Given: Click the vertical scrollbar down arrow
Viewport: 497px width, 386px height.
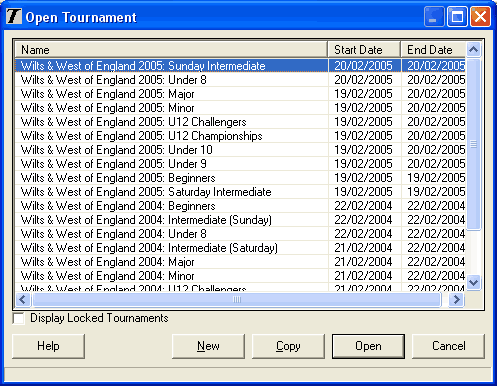Looking at the screenshot, I should [x=474, y=283].
